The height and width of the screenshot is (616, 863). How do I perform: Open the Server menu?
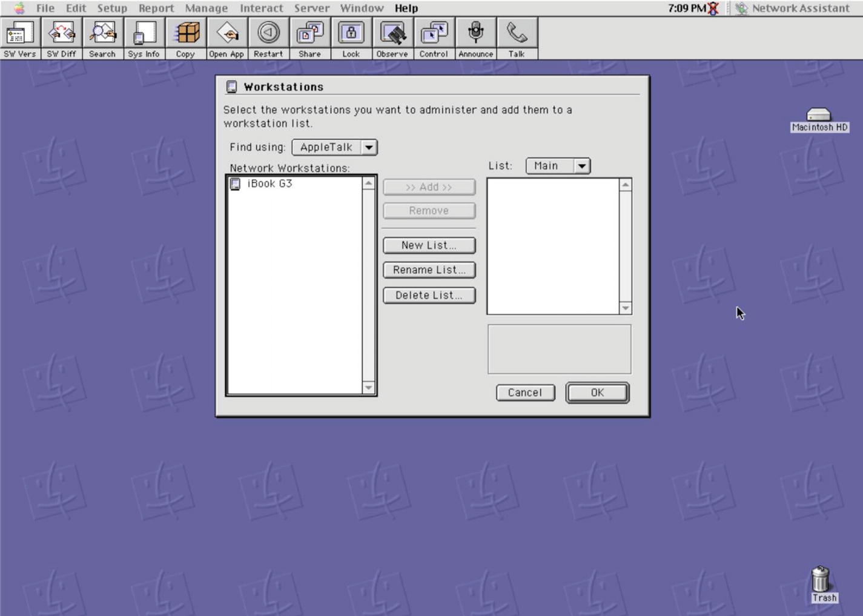[312, 8]
